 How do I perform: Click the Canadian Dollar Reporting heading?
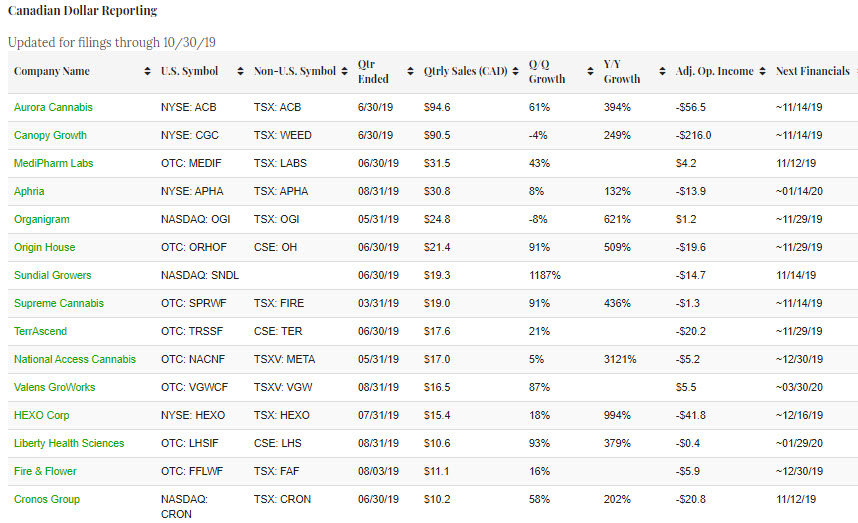(82, 11)
